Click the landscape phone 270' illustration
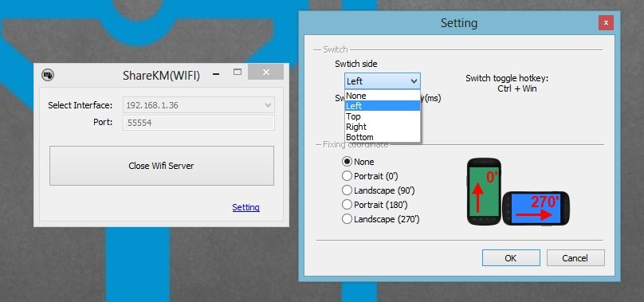644x302 pixels. pos(536,208)
